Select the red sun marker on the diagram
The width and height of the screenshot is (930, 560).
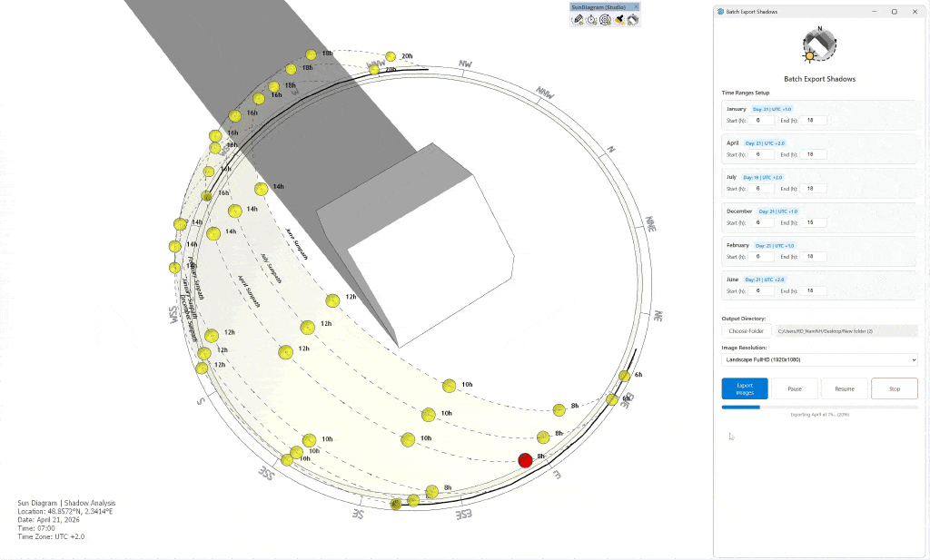click(x=525, y=460)
